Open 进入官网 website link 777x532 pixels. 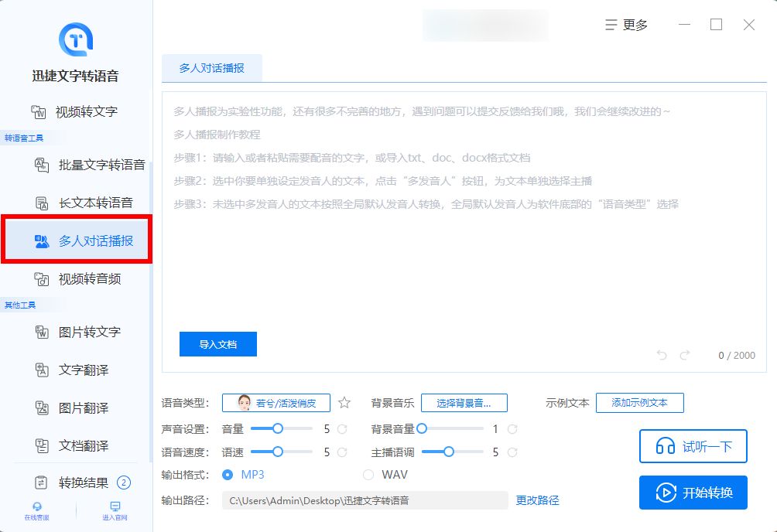coord(115,511)
